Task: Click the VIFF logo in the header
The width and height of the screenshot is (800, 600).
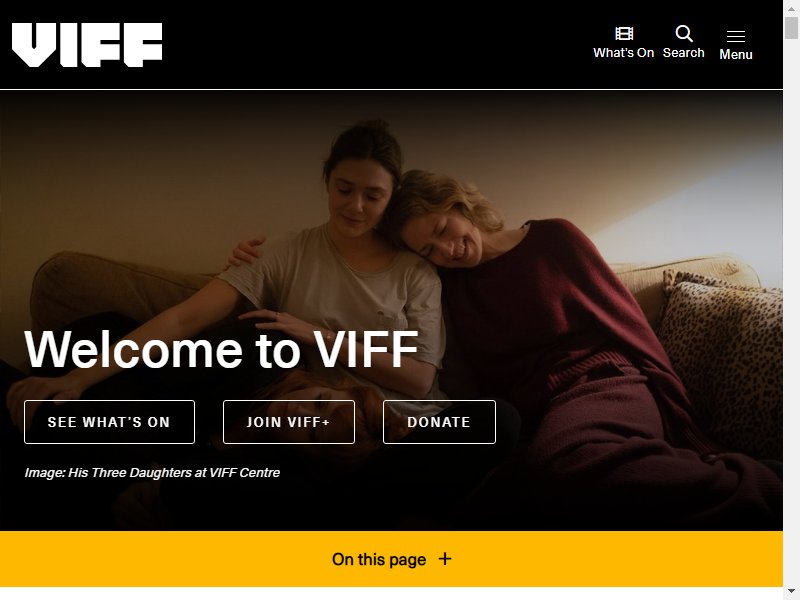Action: [x=87, y=45]
